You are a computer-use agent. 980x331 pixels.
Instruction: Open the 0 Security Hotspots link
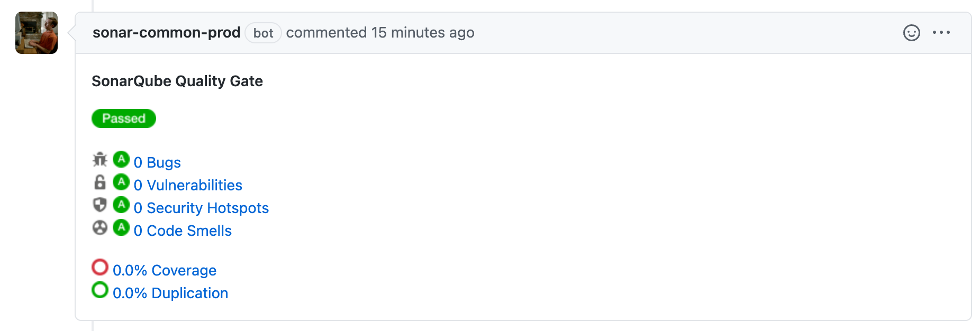(201, 208)
